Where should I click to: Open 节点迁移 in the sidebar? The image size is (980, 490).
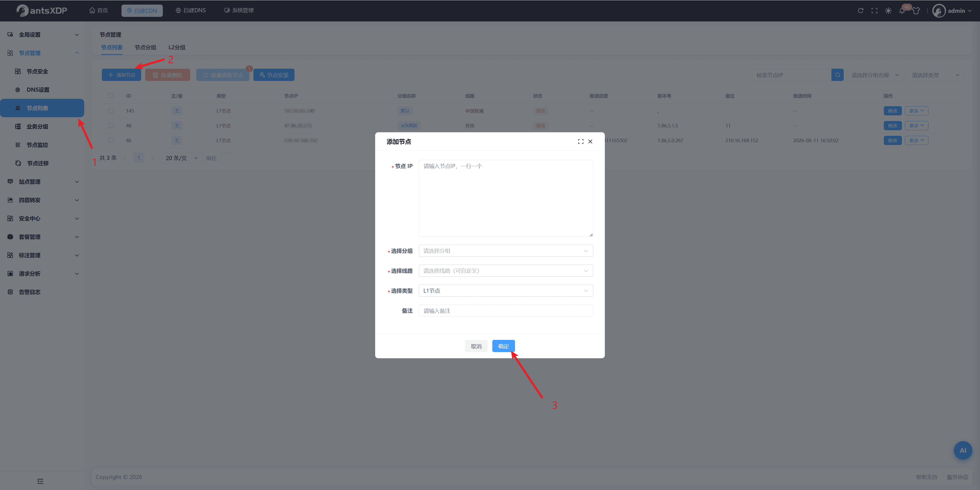click(42, 163)
